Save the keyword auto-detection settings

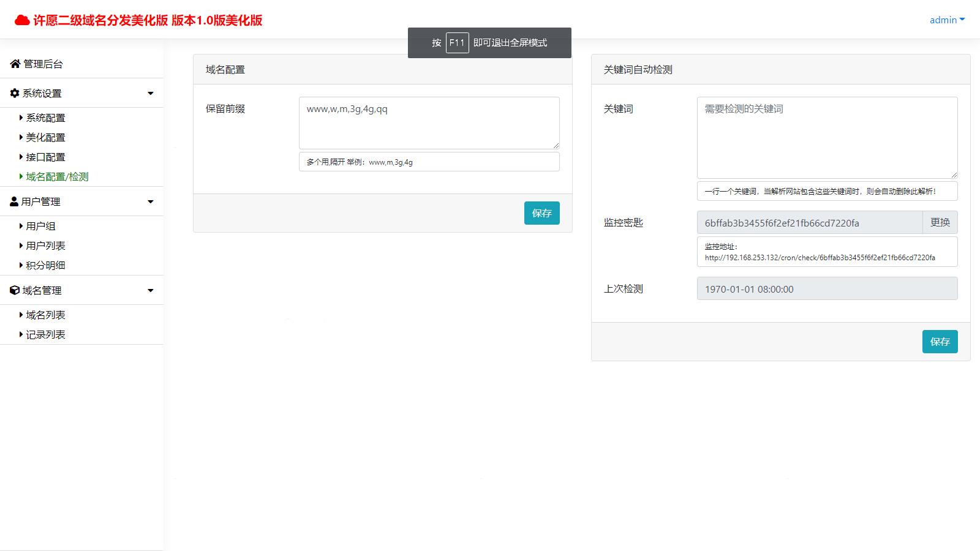click(940, 342)
